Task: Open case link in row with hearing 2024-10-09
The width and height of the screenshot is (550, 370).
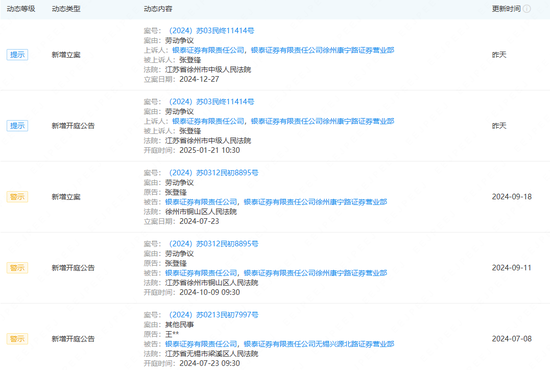Action: pyautogui.click(x=214, y=244)
